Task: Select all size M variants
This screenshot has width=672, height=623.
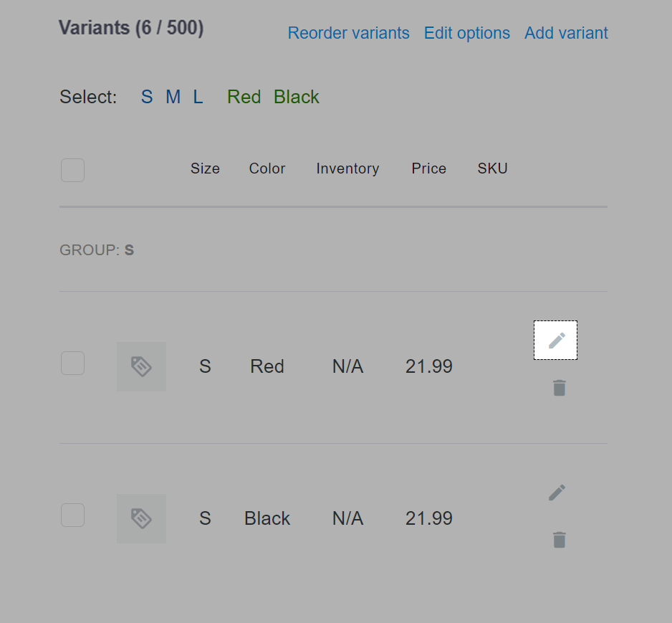Action: pos(173,97)
